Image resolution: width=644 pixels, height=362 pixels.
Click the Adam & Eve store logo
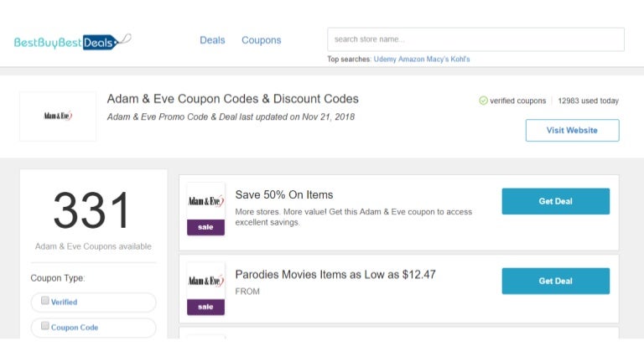58,116
